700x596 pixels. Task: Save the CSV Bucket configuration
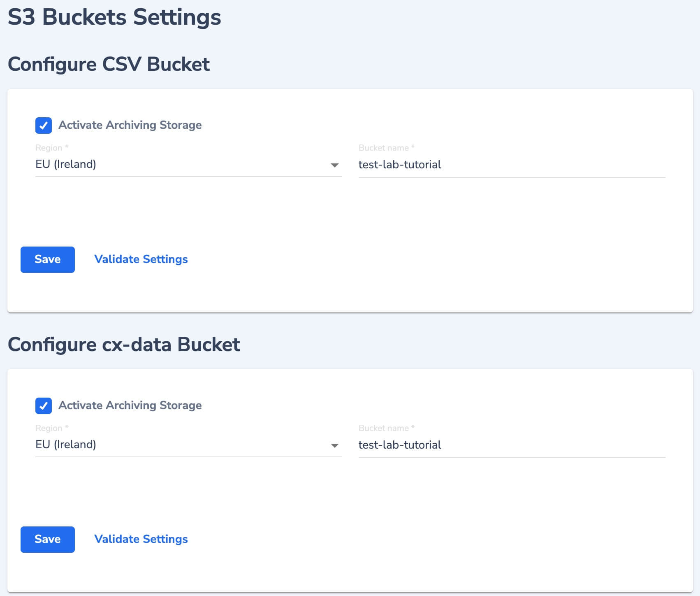(48, 259)
